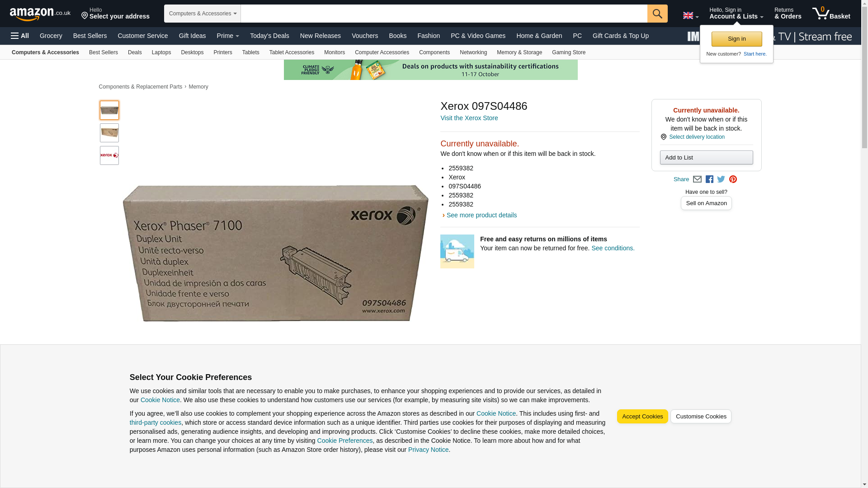Screen dimensions: 868x488
Task: Click the search magnifier button
Action: click(657, 14)
